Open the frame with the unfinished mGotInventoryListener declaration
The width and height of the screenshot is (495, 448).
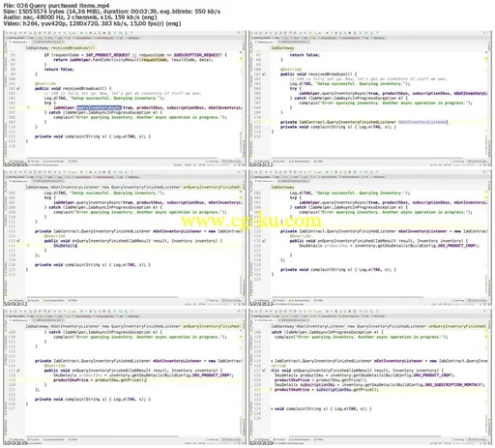coord(370,99)
